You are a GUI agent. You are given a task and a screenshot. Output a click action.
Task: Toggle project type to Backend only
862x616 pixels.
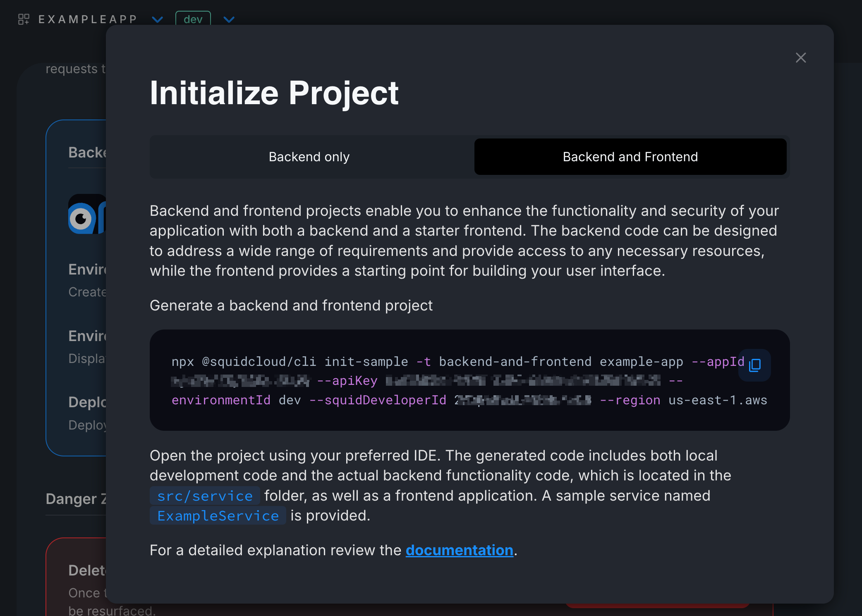309,157
